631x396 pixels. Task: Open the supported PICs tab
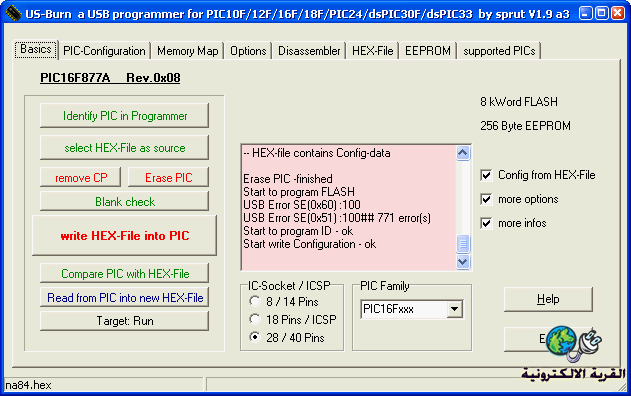pos(499,51)
